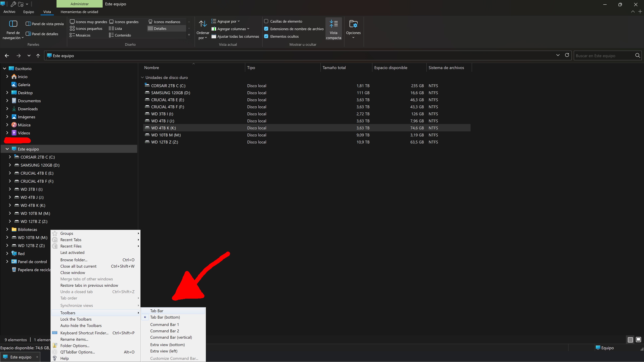Uncheck Extensiones de nombre de archivo

[x=266, y=29]
